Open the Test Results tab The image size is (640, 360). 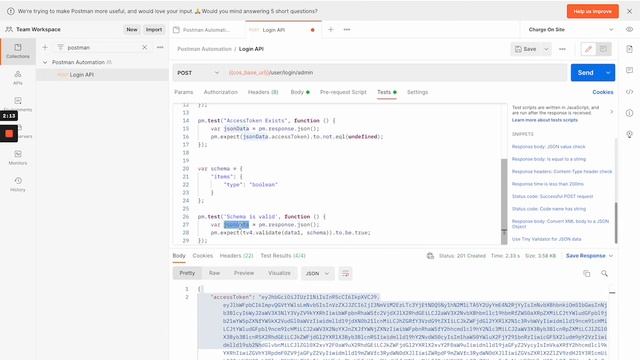pyautogui.click(x=283, y=256)
